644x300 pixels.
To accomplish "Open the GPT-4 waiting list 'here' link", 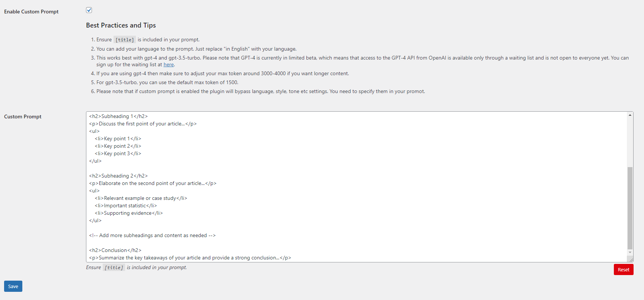I will point(169,65).
